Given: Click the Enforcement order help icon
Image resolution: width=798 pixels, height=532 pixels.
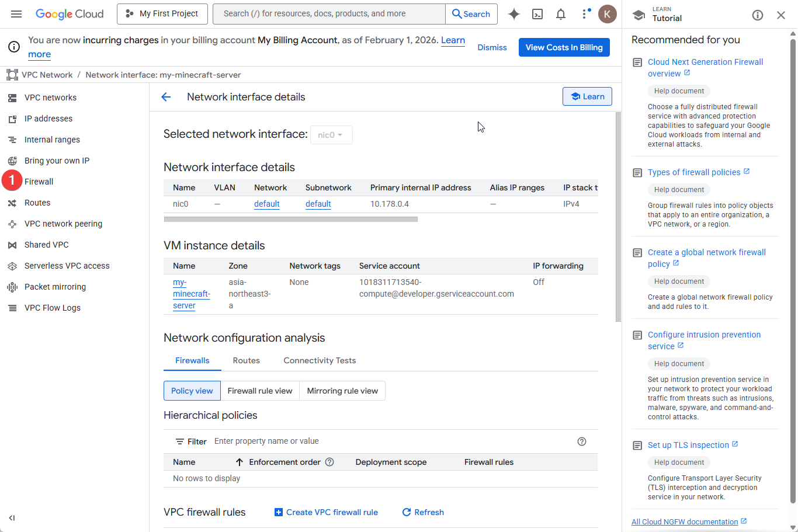Looking at the screenshot, I should pyautogui.click(x=329, y=462).
